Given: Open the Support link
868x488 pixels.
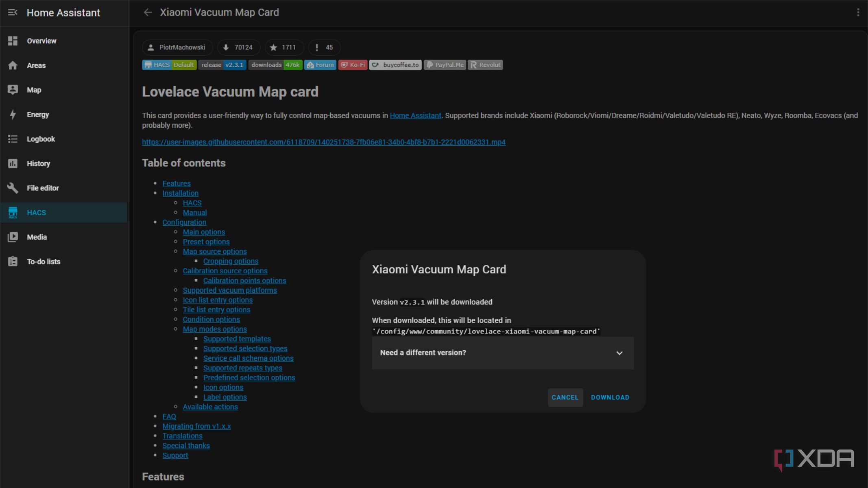Looking at the screenshot, I should click(175, 455).
